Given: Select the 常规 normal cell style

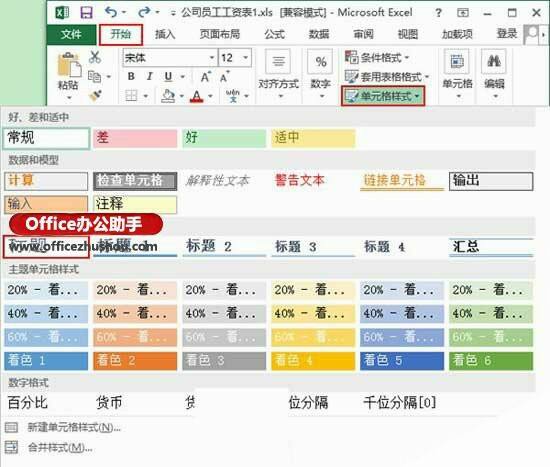Looking at the screenshot, I should (x=46, y=138).
